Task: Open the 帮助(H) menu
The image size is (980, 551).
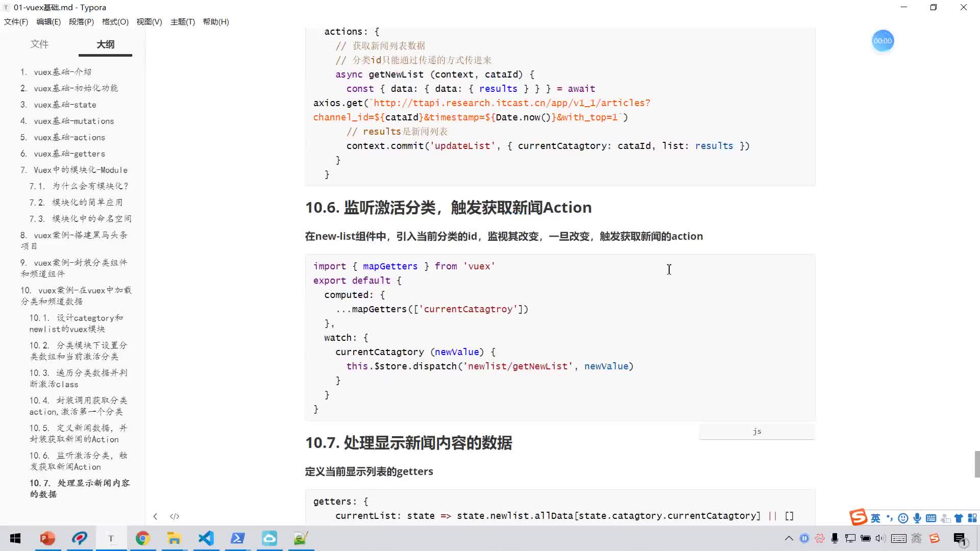Action: click(216, 21)
